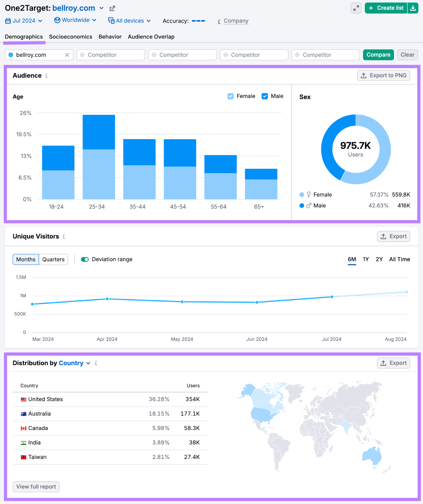The image size is (423, 504).
Task: Uncheck the Female checkbox in Age chart
Action: (231, 96)
